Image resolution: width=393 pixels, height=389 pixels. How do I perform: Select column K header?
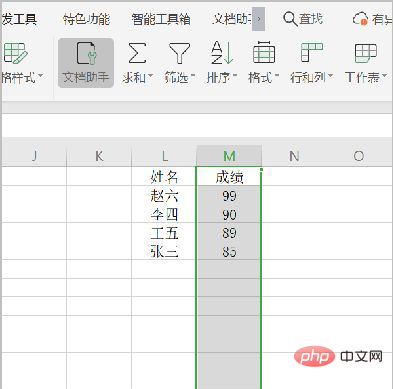tap(99, 156)
